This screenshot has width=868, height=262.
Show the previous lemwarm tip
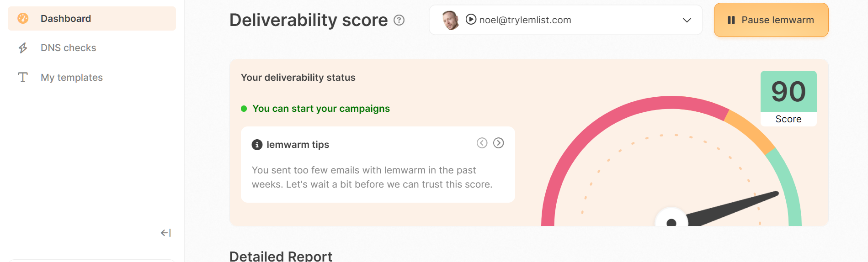(482, 143)
